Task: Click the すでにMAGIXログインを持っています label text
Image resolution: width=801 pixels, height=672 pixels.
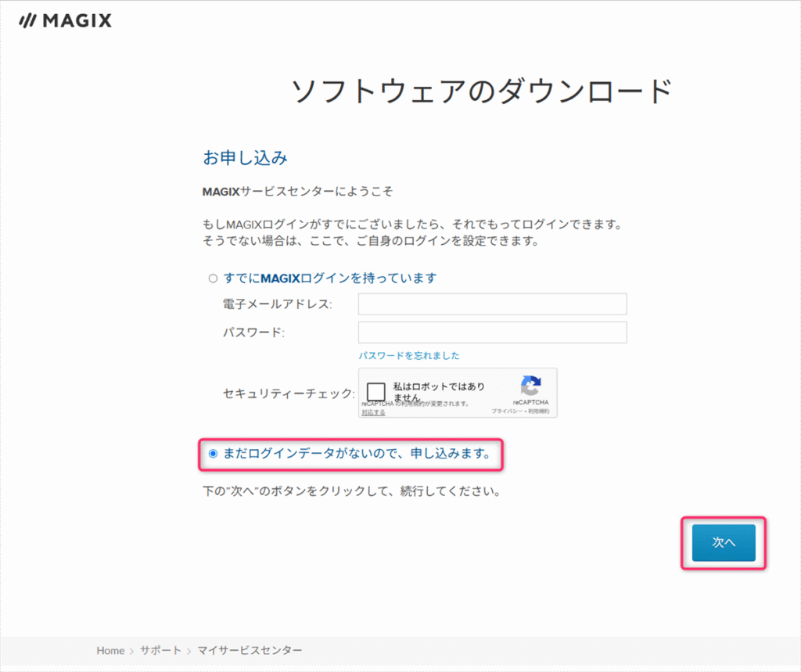Action: pos(329,279)
